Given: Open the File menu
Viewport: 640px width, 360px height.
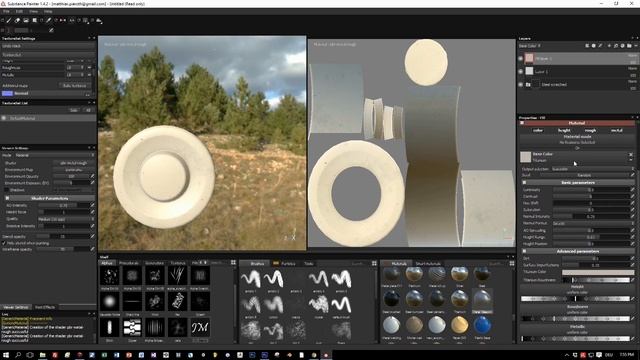Looking at the screenshot, I should [x=6, y=11].
